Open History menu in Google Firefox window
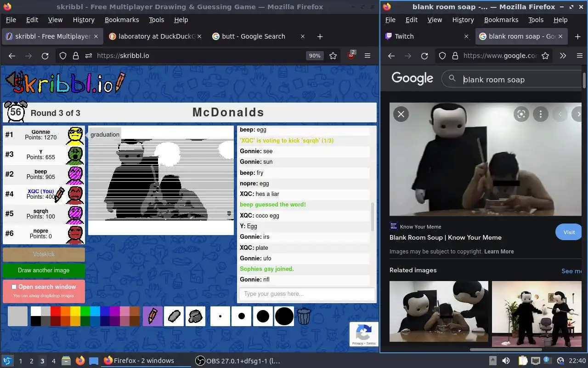The width and height of the screenshot is (588, 368). coord(463,20)
